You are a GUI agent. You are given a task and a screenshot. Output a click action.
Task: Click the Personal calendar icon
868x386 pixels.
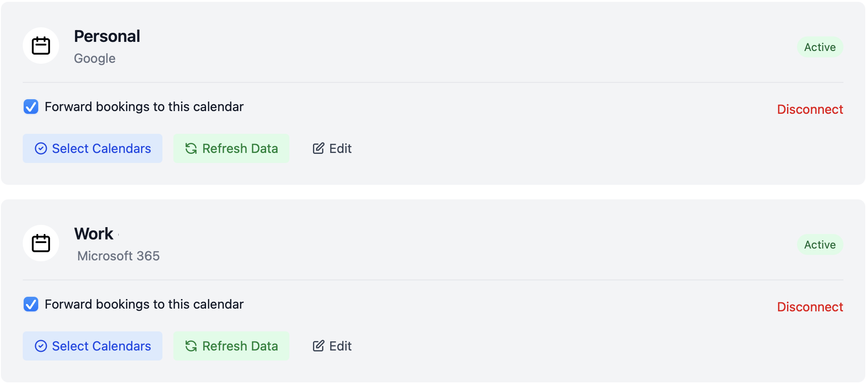click(41, 46)
